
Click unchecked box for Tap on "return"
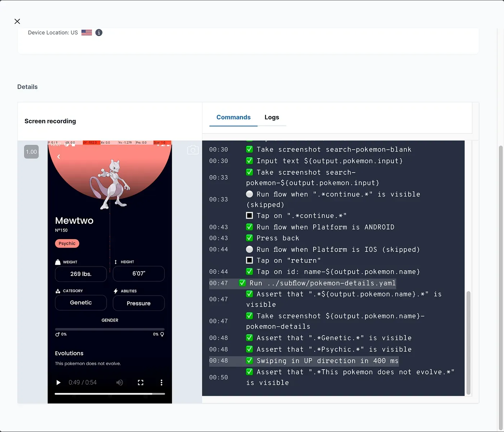click(249, 260)
